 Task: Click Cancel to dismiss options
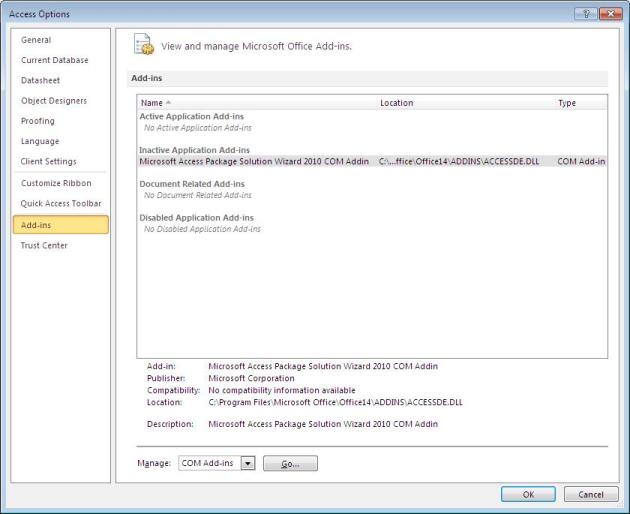(591, 494)
